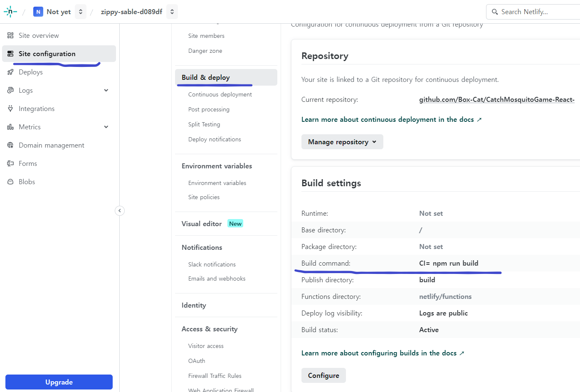Click the Deploys rocket icon
580x392 pixels.
(10, 72)
